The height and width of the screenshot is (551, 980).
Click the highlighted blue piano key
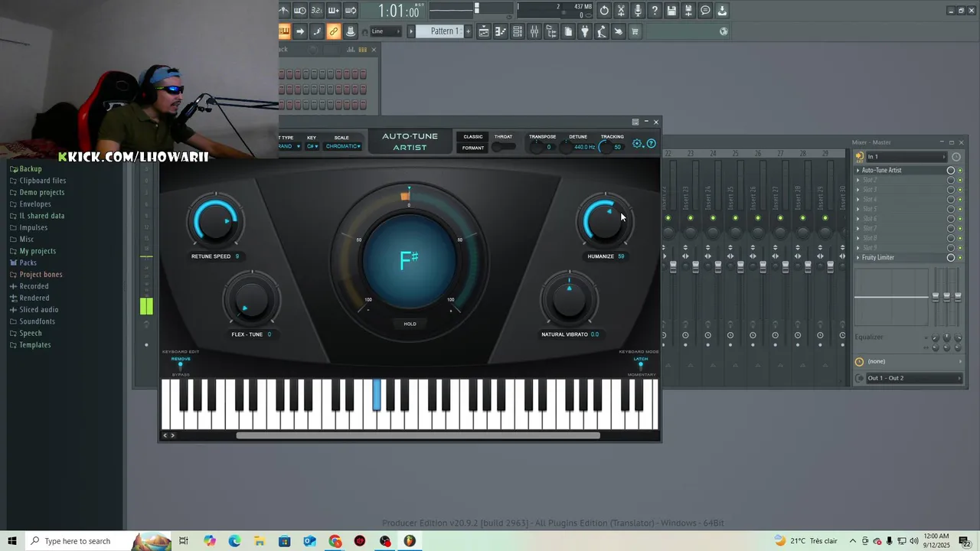click(377, 394)
